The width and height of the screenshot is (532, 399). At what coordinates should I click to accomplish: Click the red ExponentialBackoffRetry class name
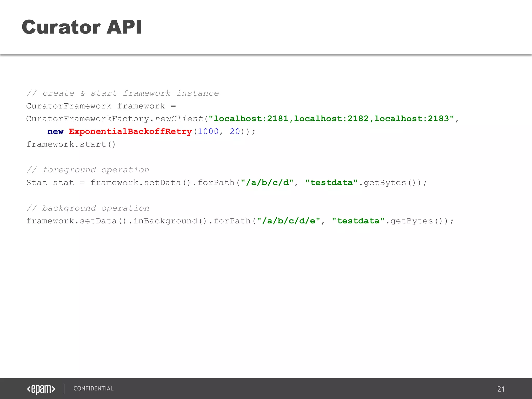[130, 131]
